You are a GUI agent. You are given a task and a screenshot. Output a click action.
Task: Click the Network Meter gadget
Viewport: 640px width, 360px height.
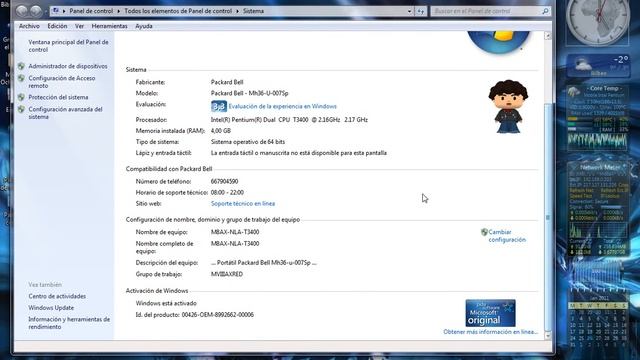pyautogui.click(x=598, y=209)
